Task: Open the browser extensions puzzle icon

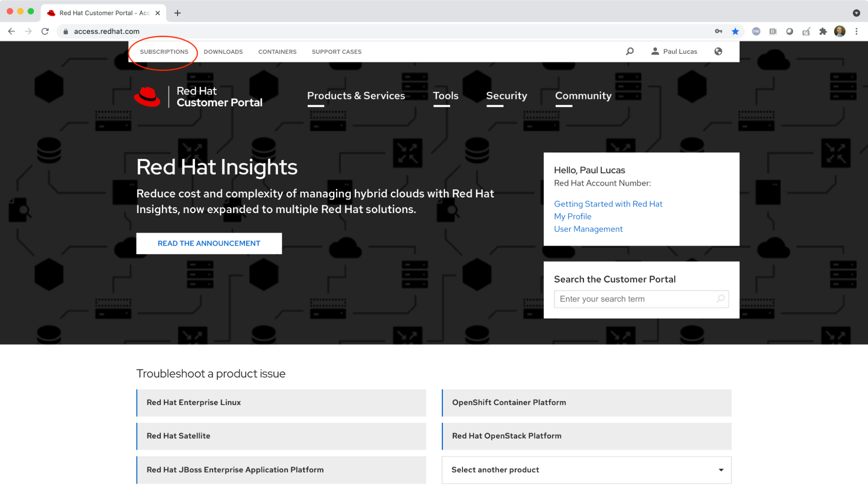Action: (x=823, y=31)
